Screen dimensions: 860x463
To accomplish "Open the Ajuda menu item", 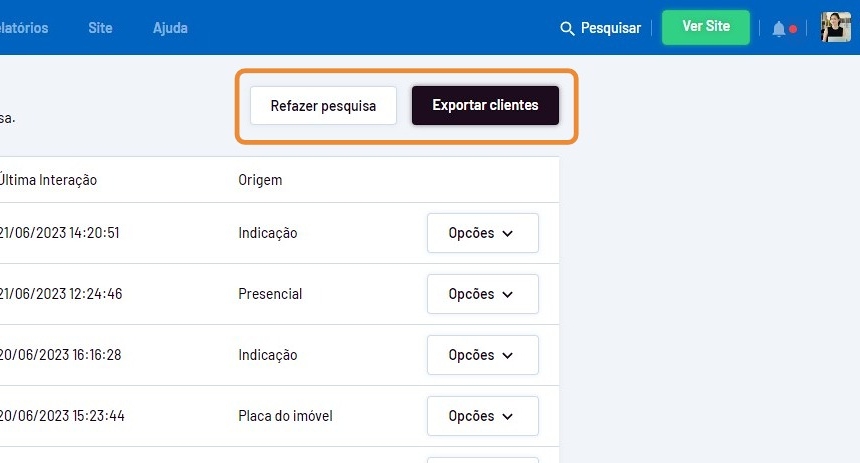I will pos(170,28).
